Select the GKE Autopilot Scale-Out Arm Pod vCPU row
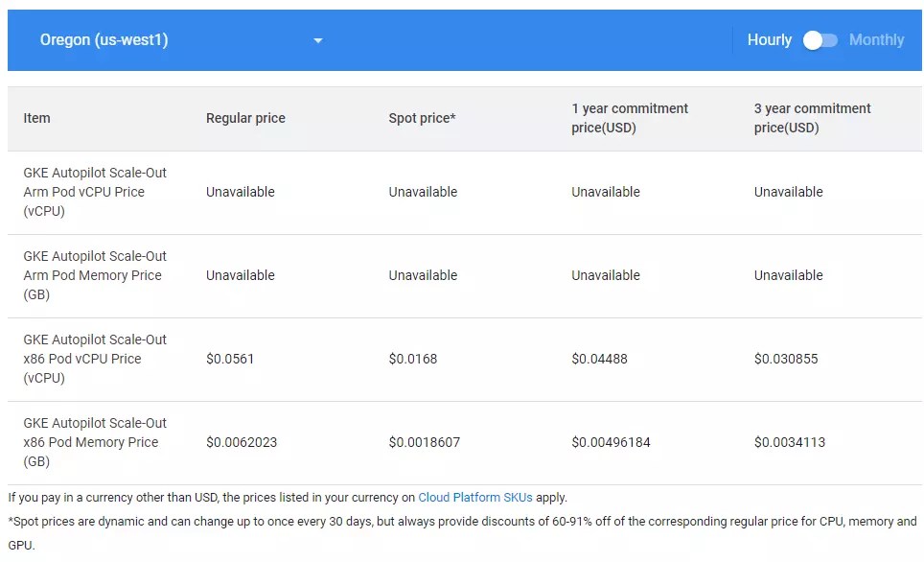This screenshot has height=562, width=924. (x=94, y=192)
